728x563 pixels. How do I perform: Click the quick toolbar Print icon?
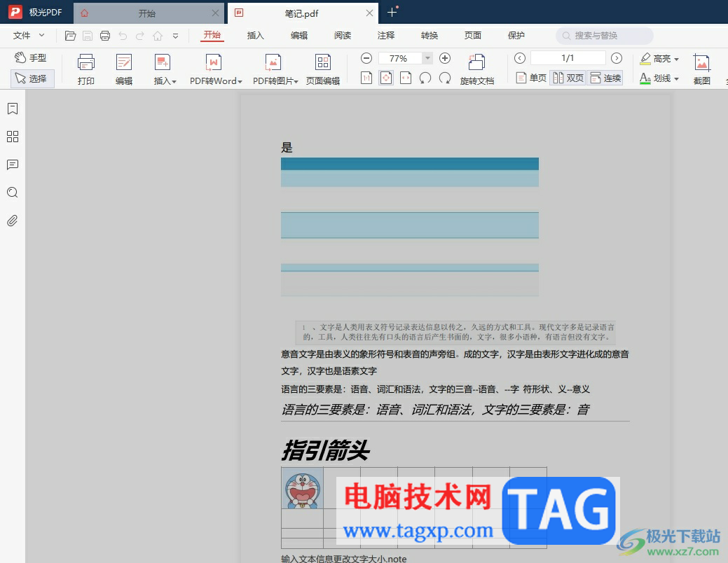pos(105,36)
